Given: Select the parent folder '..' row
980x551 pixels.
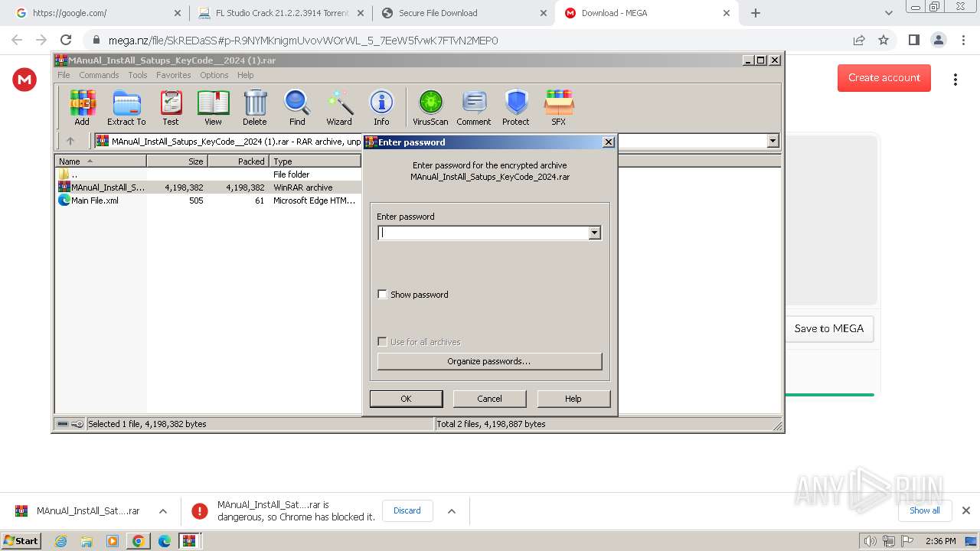Looking at the screenshot, I should pos(207,174).
